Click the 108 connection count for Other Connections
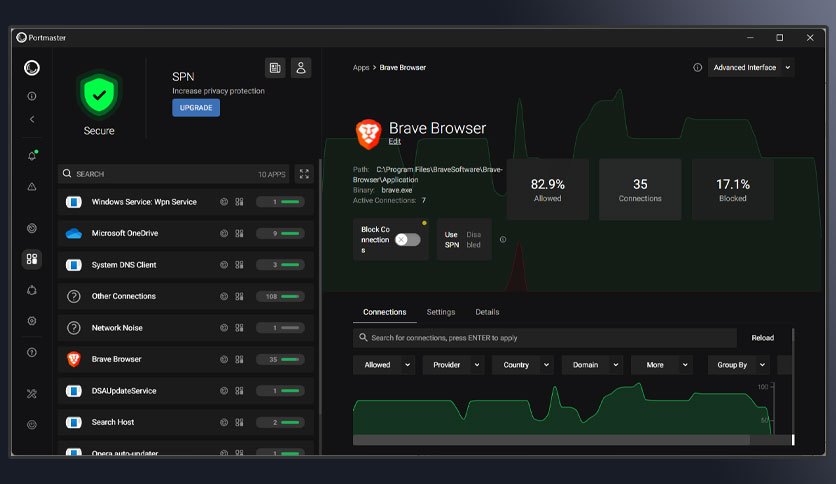This screenshot has height=484, width=836. 271,296
